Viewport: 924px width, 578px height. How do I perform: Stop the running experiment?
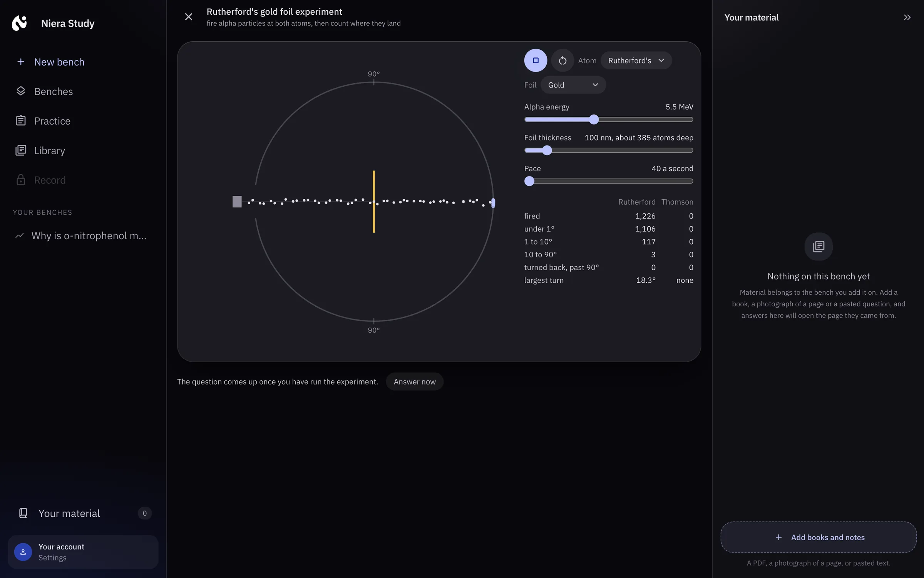pos(536,60)
